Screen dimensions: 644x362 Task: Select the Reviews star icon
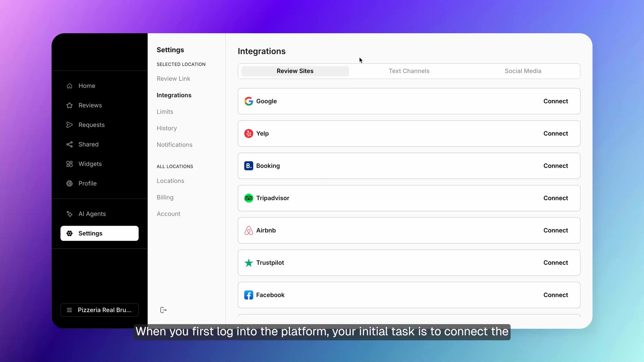tap(69, 105)
